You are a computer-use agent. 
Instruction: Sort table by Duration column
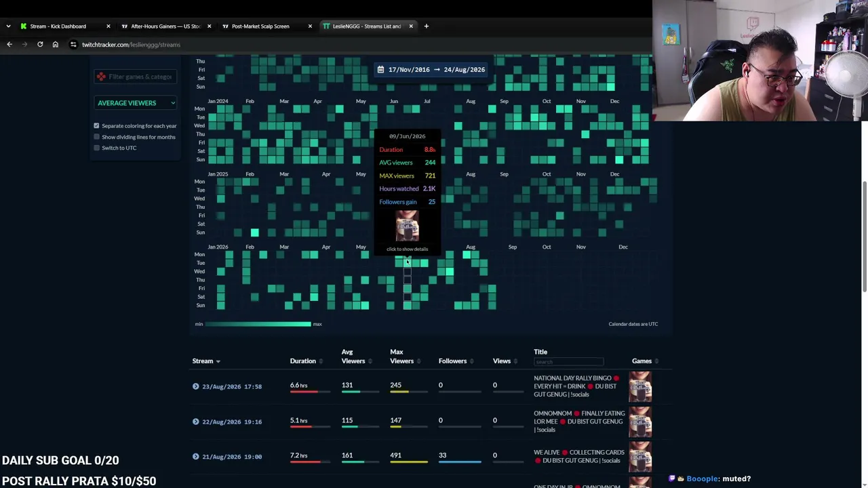[x=306, y=361]
